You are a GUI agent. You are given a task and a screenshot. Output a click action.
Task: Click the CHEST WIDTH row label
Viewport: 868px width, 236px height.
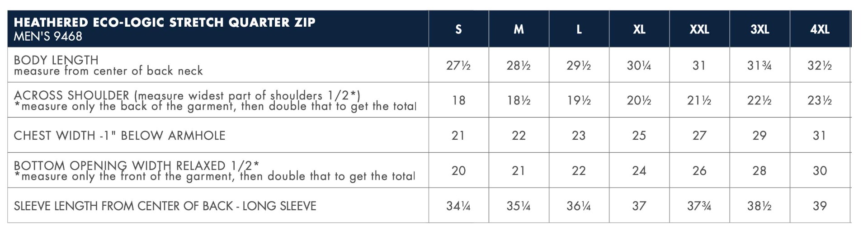point(119,135)
